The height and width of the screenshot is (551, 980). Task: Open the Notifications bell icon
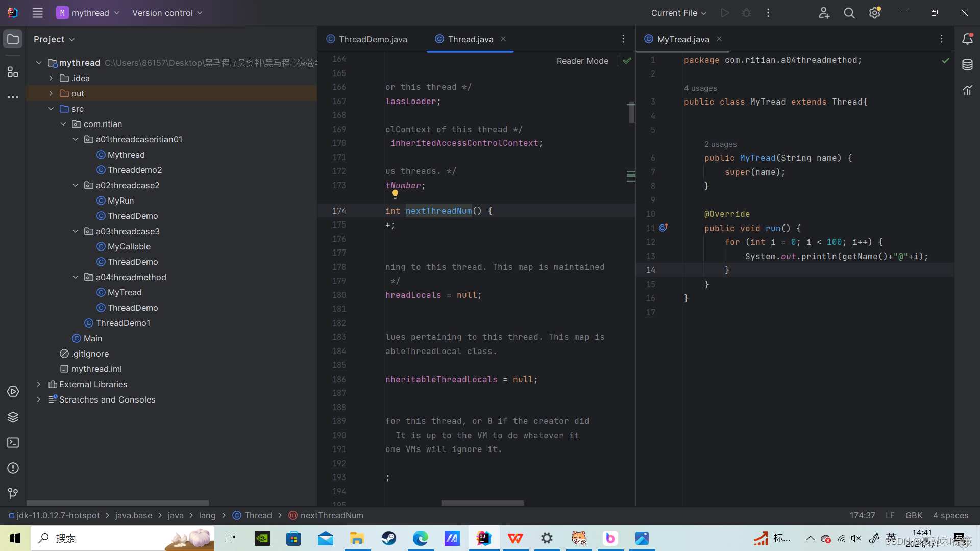[967, 39]
